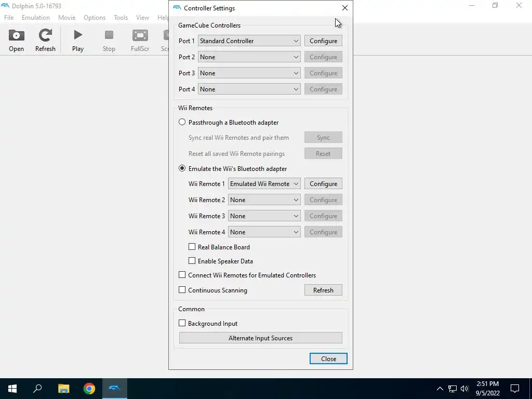Image resolution: width=532 pixels, height=399 pixels.
Task: Open the Movie menu
Action: [67, 17]
